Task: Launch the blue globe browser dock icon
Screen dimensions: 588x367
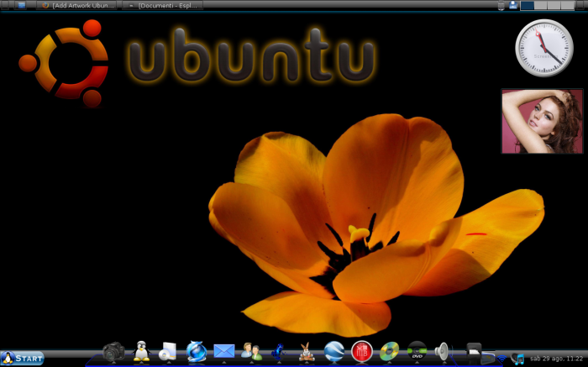Action: pyautogui.click(x=196, y=352)
